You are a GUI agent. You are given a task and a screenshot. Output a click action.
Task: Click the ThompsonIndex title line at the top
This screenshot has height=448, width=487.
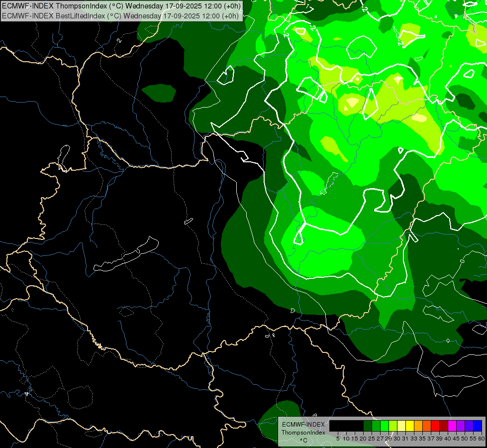[121, 6]
